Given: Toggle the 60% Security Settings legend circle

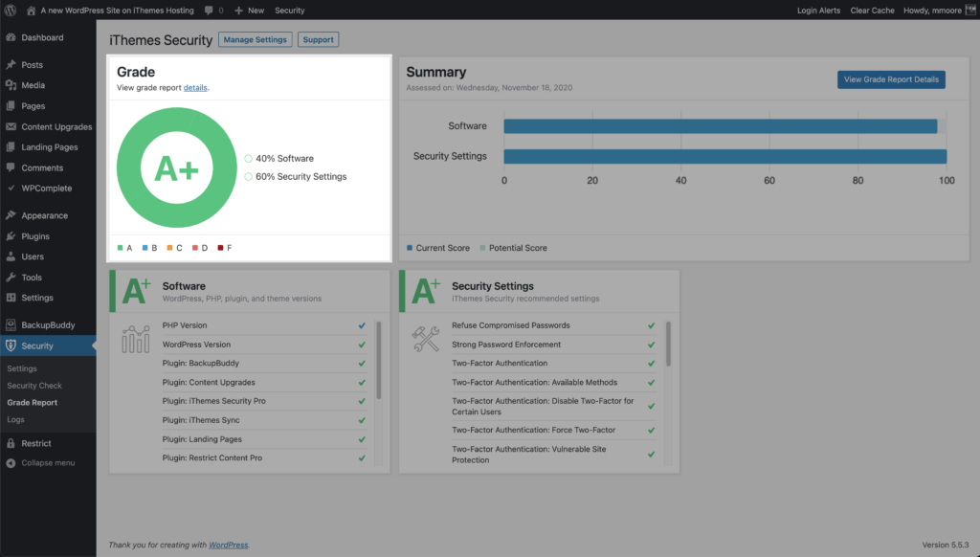Looking at the screenshot, I should 248,177.
